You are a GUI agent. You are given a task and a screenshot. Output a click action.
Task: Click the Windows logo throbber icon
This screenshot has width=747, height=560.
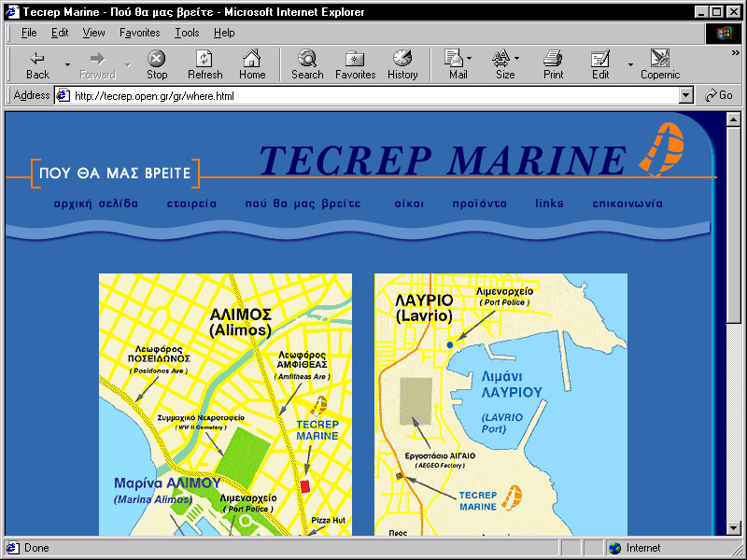point(723,33)
